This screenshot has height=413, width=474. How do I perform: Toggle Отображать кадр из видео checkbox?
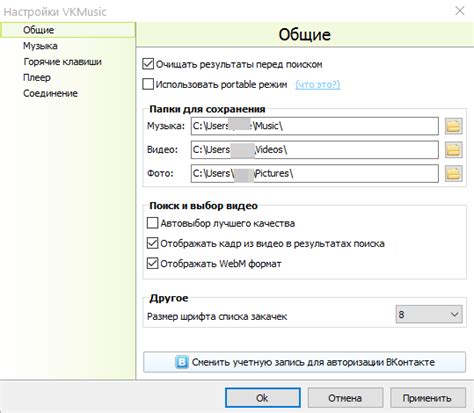(x=152, y=243)
